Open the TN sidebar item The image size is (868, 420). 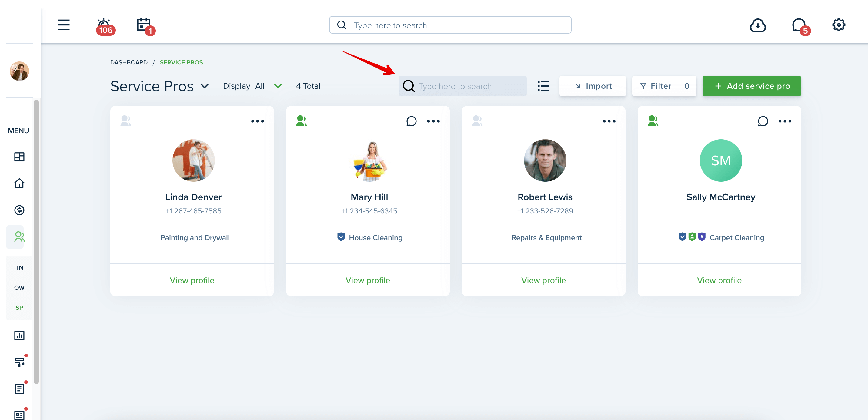19,268
